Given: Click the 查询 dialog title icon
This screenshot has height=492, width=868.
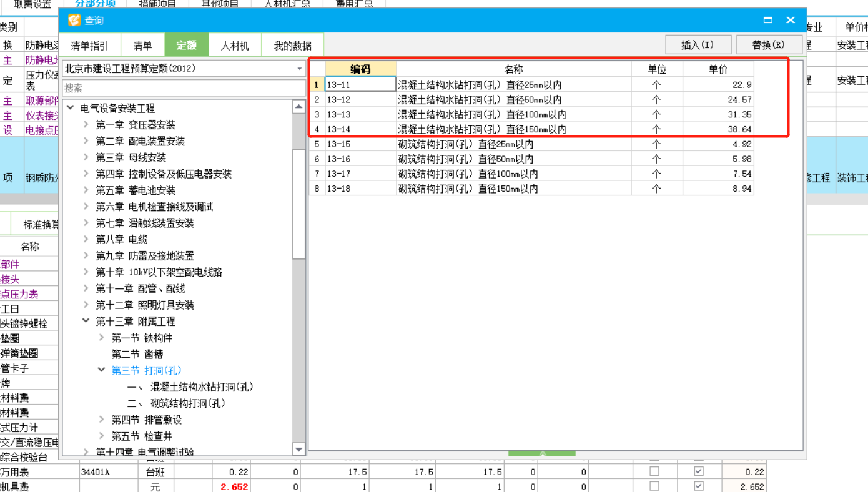Looking at the screenshot, I should pos(74,20).
